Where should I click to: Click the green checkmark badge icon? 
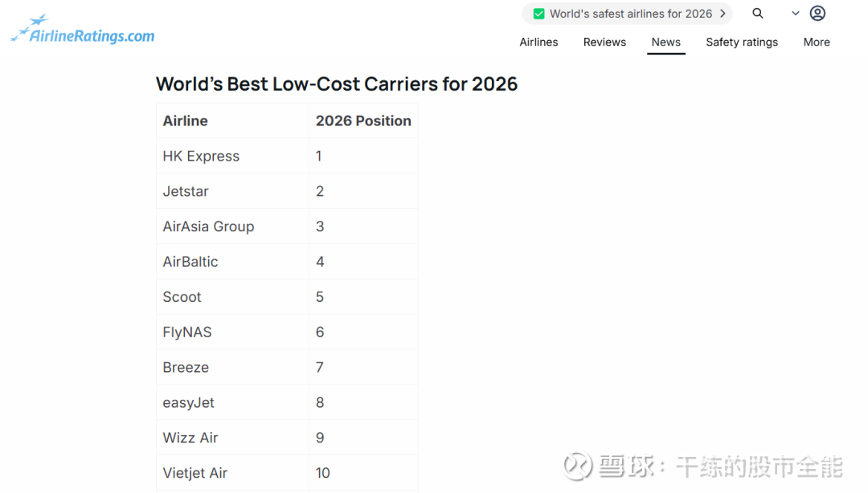click(x=539, y=14)
